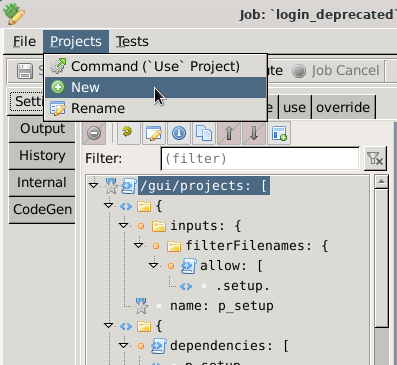Viewport: 397px width, 365px height.
Task: Close the open Projects menu
Action: click(76, 42)
